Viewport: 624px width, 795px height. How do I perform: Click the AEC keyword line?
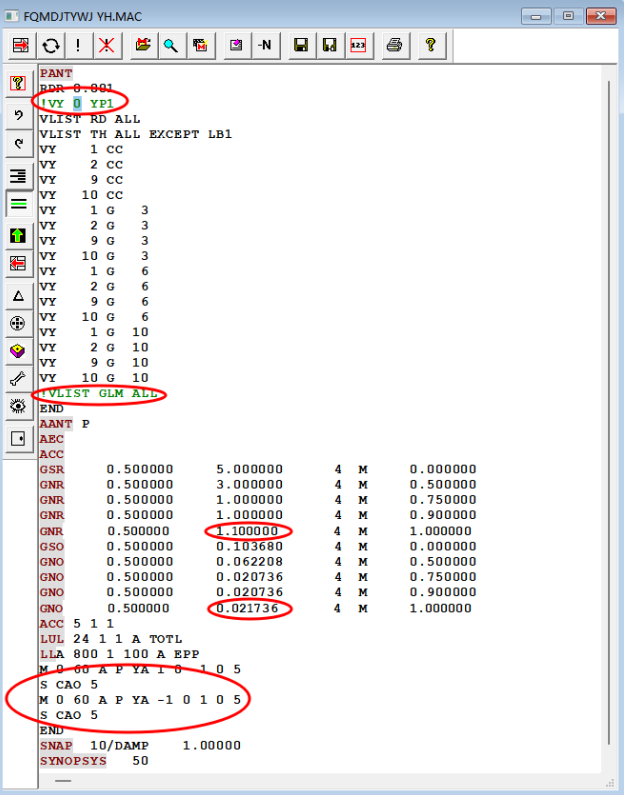tap(52, 439)
